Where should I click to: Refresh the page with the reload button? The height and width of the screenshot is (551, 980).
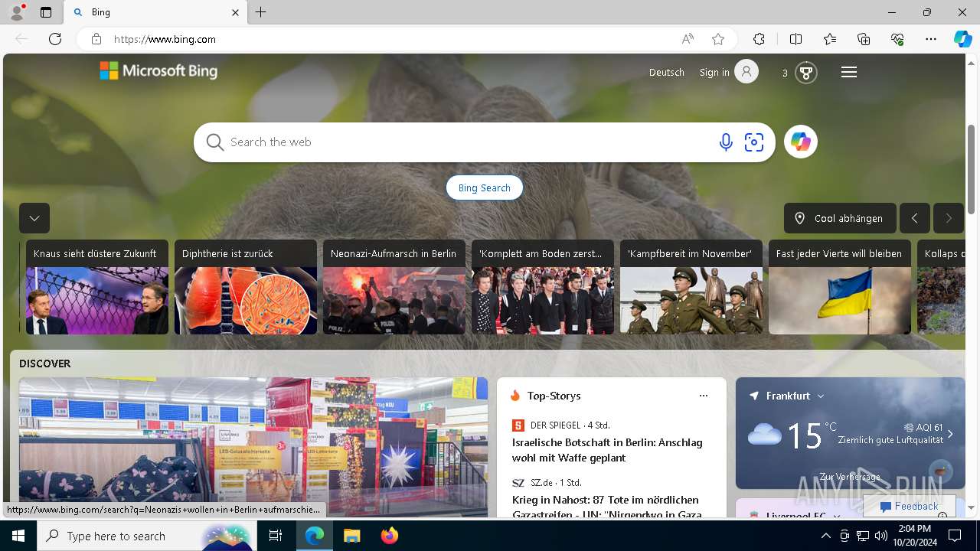55,39
